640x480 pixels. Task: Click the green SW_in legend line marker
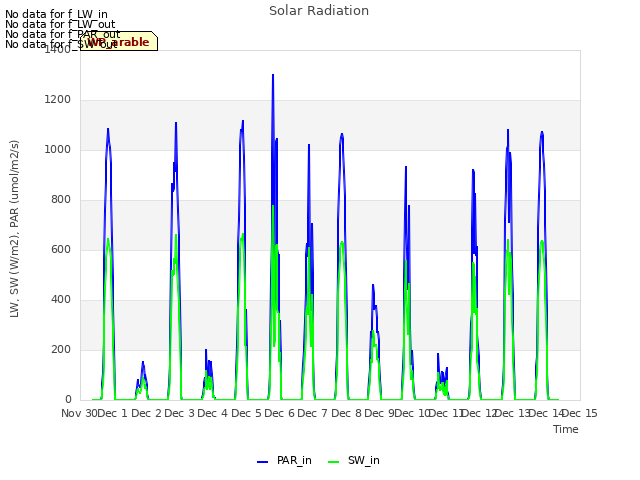tap(333, 462)
